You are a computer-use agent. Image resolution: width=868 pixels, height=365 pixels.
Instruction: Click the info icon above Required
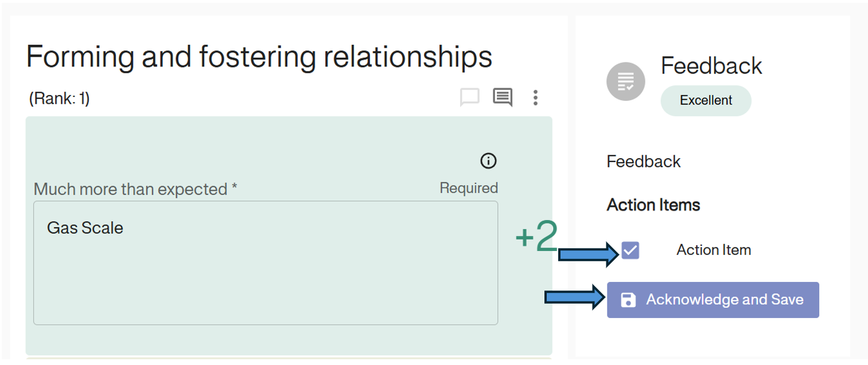488,162
